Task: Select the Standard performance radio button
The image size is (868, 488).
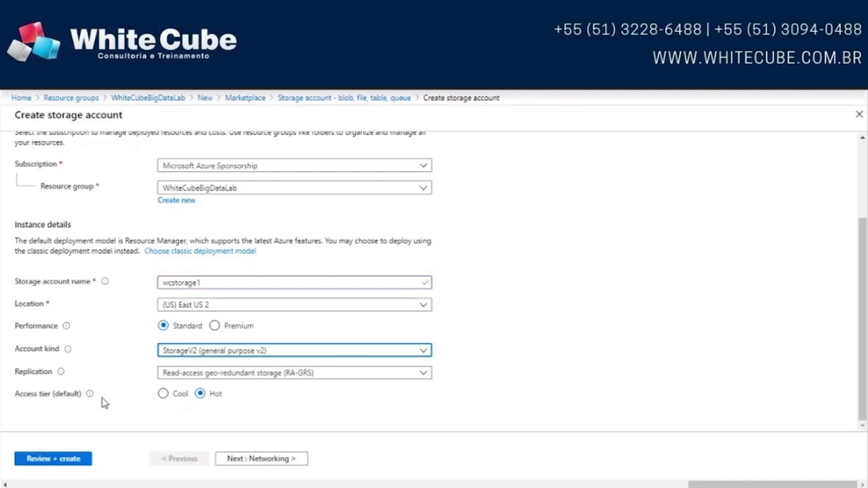Action: click(163, 325)
